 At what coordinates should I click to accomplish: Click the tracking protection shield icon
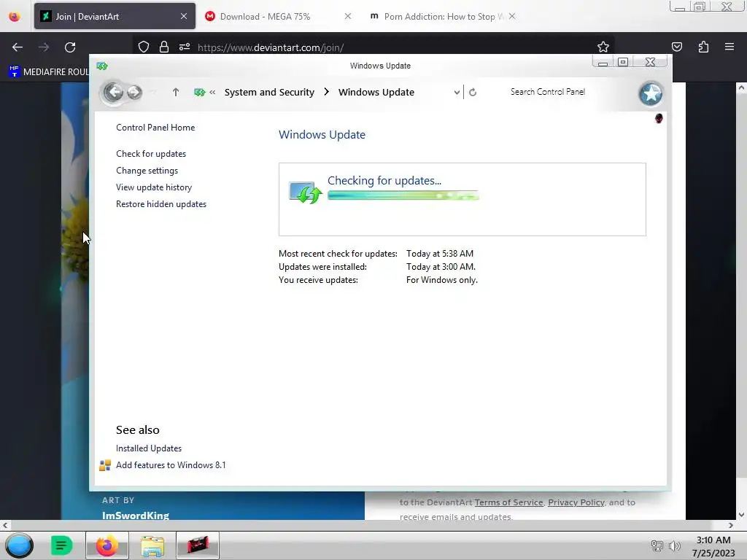(144, 47)
